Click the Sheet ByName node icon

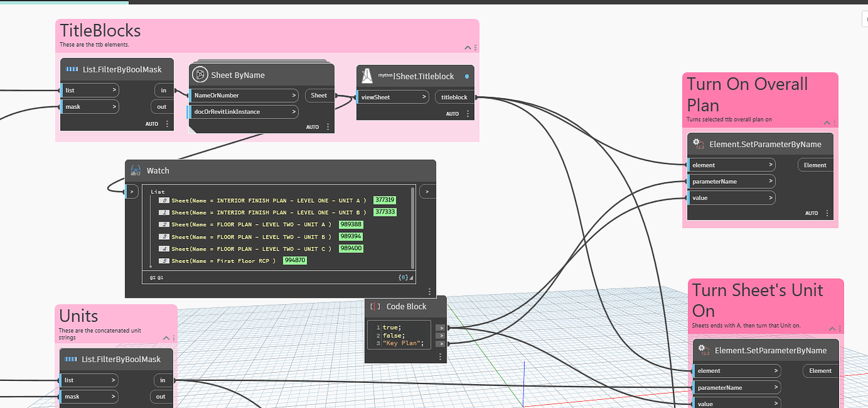point(200,75)
